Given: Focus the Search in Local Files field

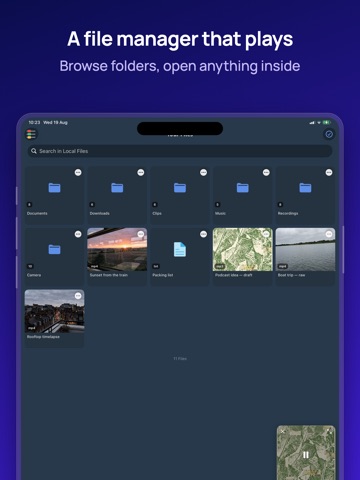Looking at the screenshot, I should [180, 151].
